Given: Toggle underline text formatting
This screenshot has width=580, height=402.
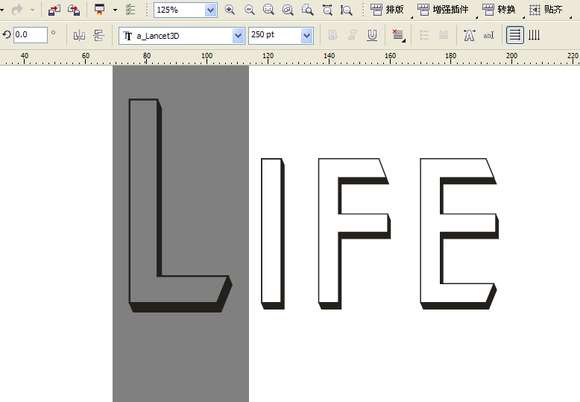Looking at the screenshot, I should tap(372, 35).
